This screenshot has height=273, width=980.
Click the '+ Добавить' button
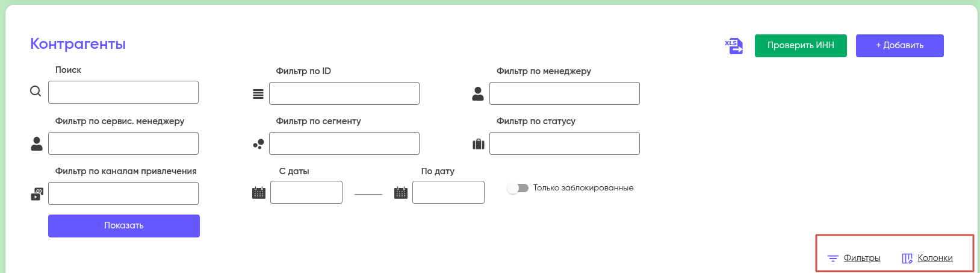tap(899, 46)
